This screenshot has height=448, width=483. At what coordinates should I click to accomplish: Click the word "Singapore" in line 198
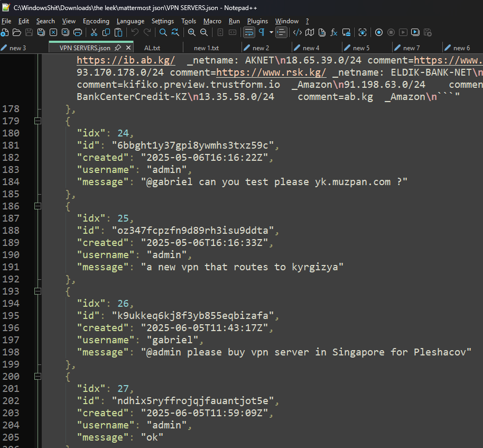tap(358, 352)
